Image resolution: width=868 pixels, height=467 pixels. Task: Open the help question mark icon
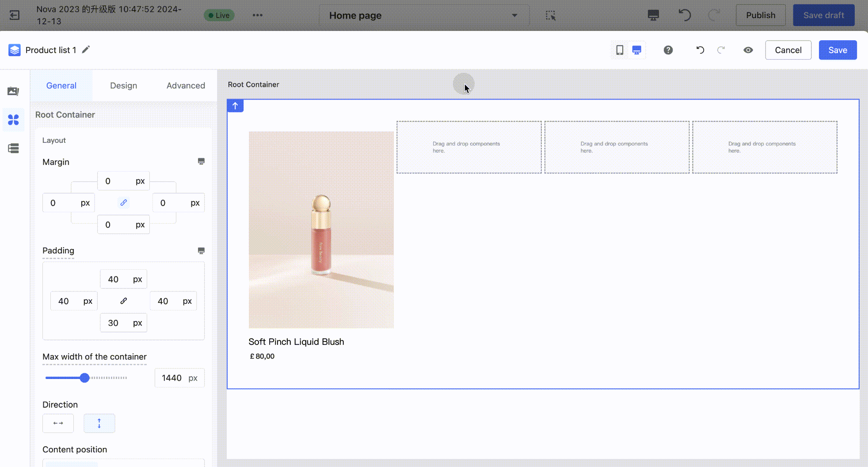(x=668, y=50)
